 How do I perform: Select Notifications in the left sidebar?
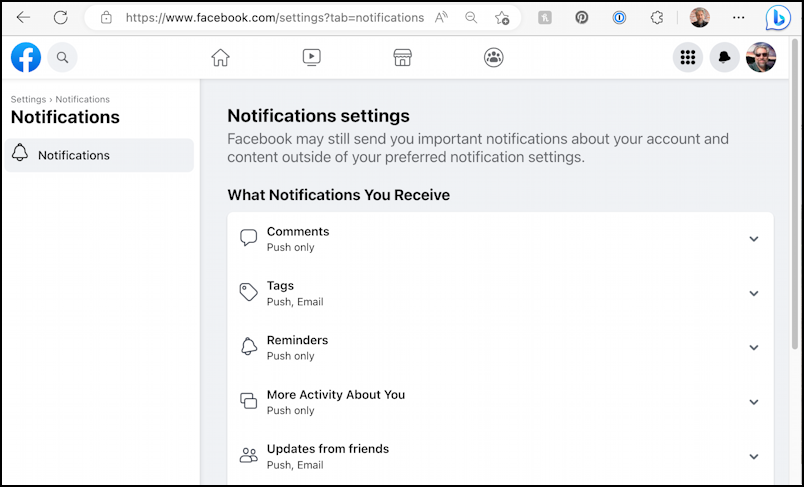[x=99, y=155]
